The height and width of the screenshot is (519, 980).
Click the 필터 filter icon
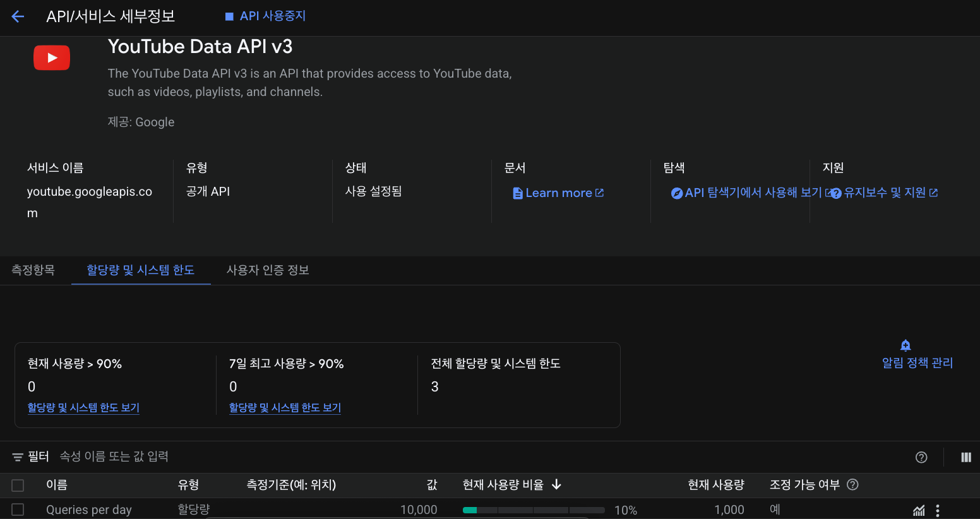(x=18, y=457)
